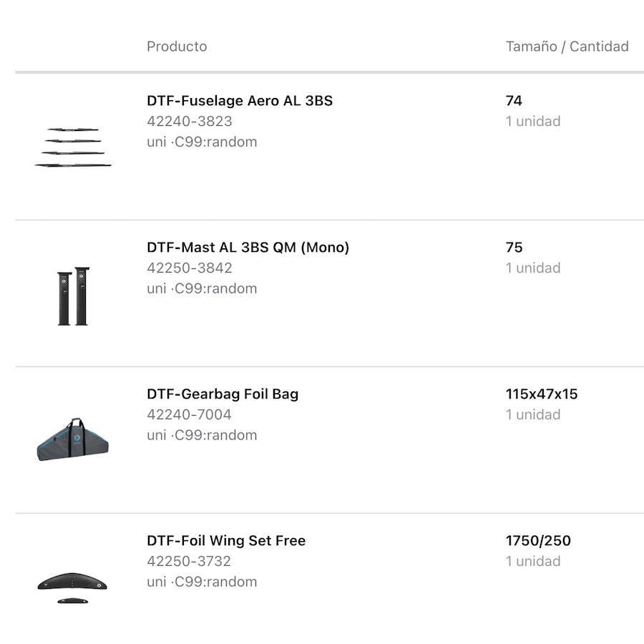This screenshot has height=644, width=644.
Task: Open the DTF-Mast AL 3BS QM (Mono) title
Action: (x=248, y=248)
